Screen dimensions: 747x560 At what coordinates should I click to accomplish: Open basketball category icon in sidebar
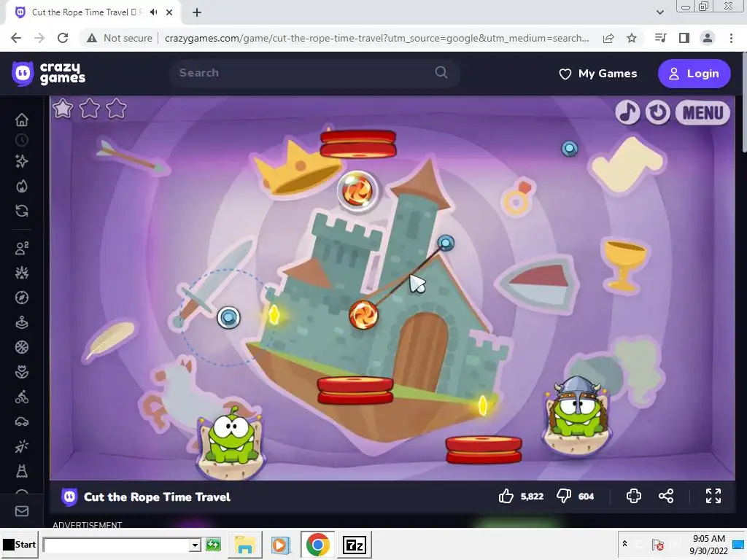[22, 347]
